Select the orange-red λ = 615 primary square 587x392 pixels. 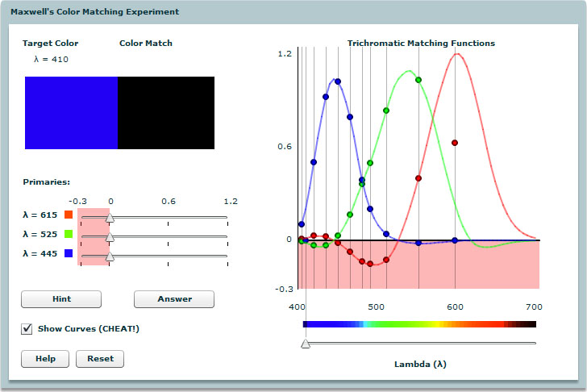(x=69, y=215)
